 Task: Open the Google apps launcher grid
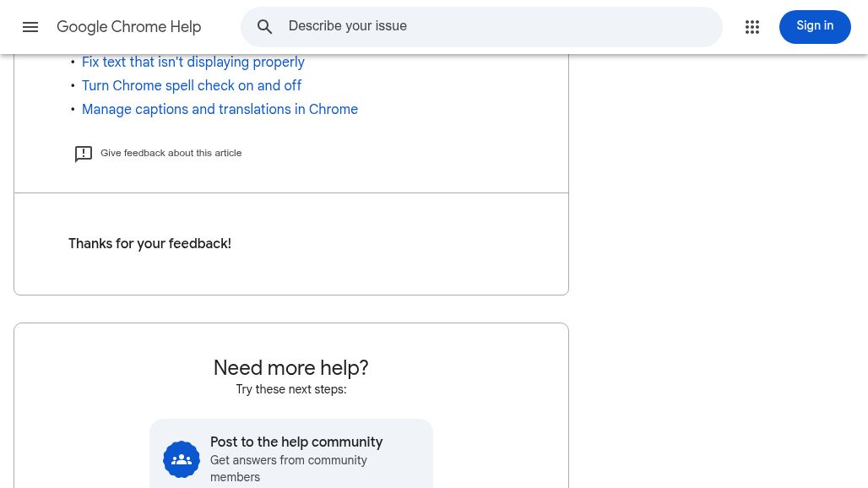[x=752, y=26]
